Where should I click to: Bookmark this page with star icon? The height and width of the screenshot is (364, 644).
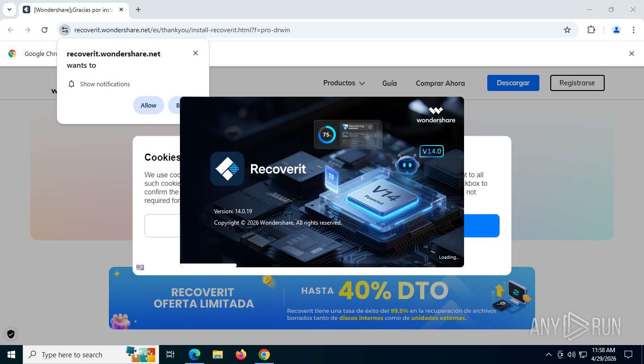tap(567, 30)
